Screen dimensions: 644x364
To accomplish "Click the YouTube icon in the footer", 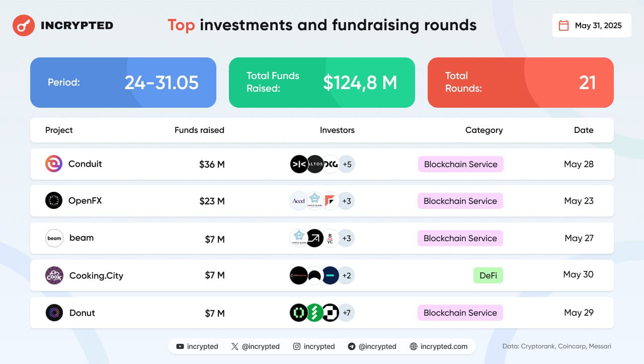I will tap(180, 346).
